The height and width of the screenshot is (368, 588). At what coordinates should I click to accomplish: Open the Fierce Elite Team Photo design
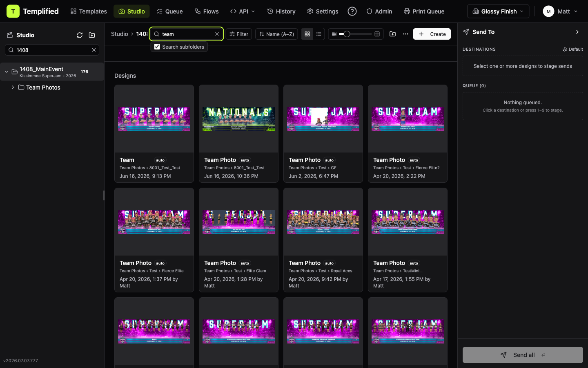click(154, 240)
